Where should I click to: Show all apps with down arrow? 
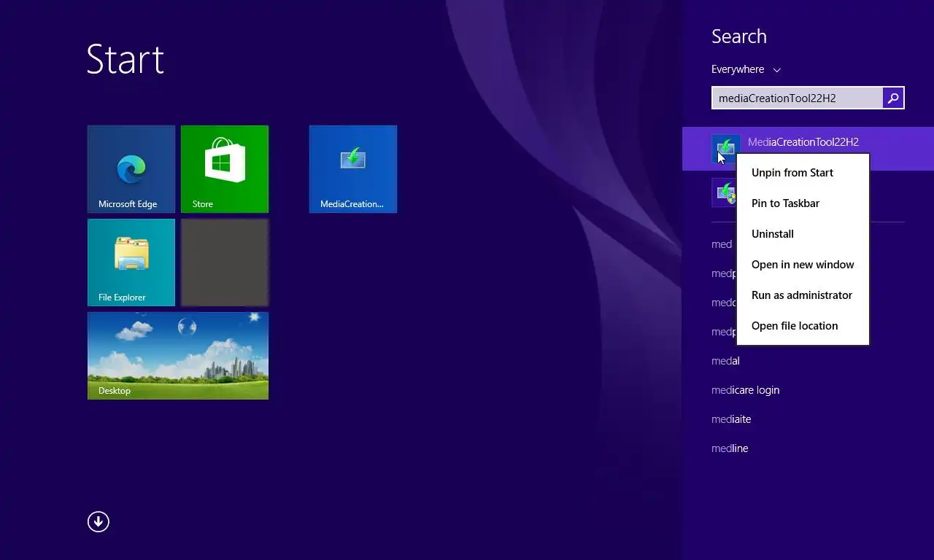[x=99, y=521]
